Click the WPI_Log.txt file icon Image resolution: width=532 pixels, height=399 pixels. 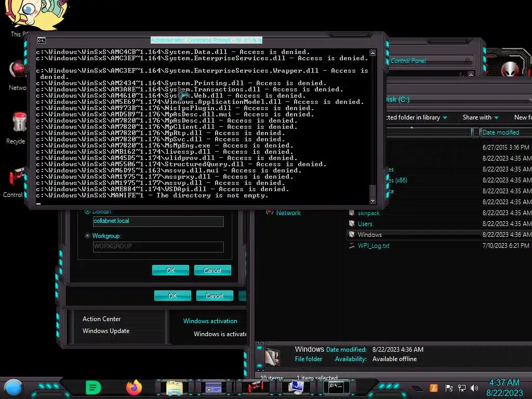(x=352, y=246)
